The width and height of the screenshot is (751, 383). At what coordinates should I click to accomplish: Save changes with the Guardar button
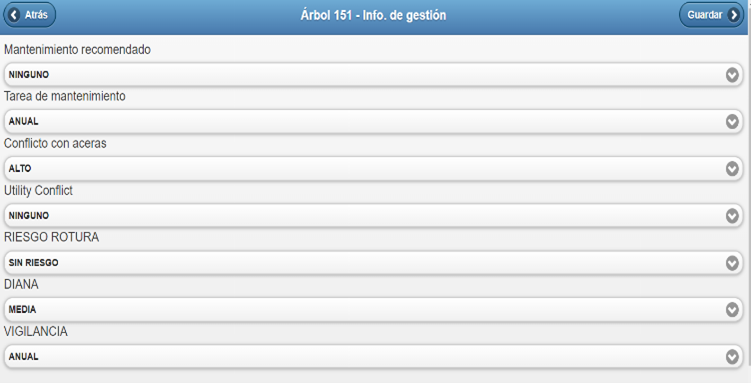(711, 15)
